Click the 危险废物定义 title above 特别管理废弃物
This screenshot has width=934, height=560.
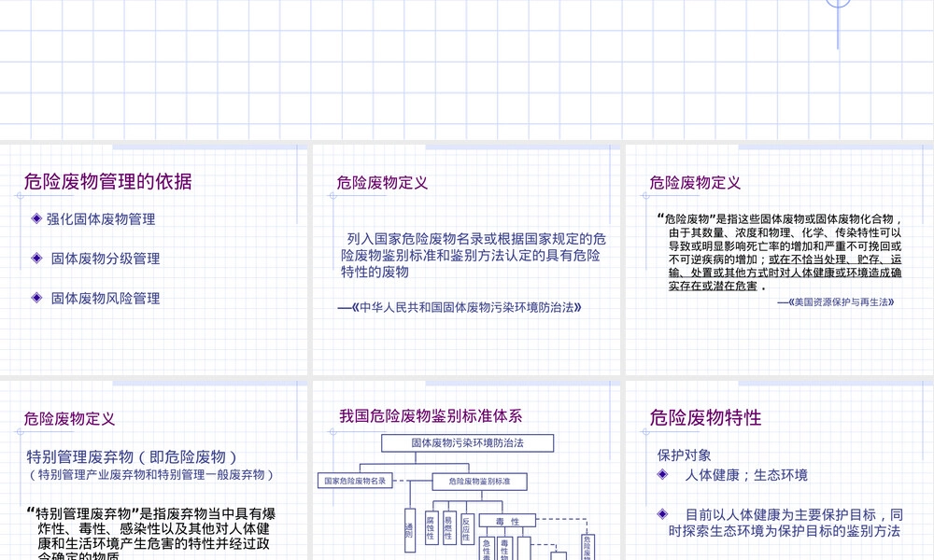(x=70, y=419)
